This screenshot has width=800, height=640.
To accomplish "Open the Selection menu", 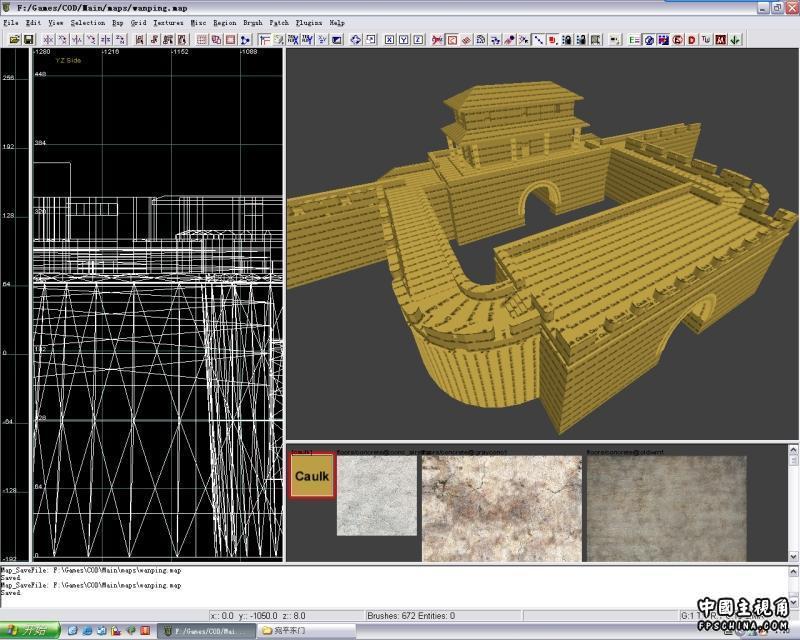I will (x=87, y=22).
